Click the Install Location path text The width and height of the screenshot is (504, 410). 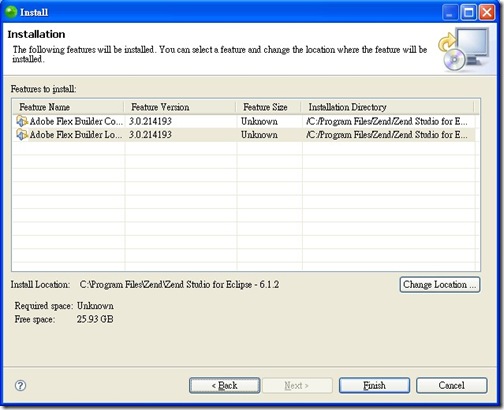(179, 285)
